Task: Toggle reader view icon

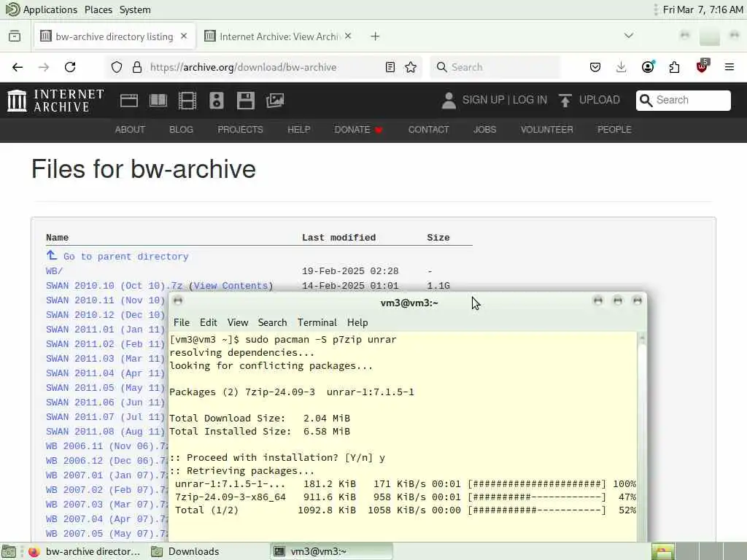Action: pos(390,67)
